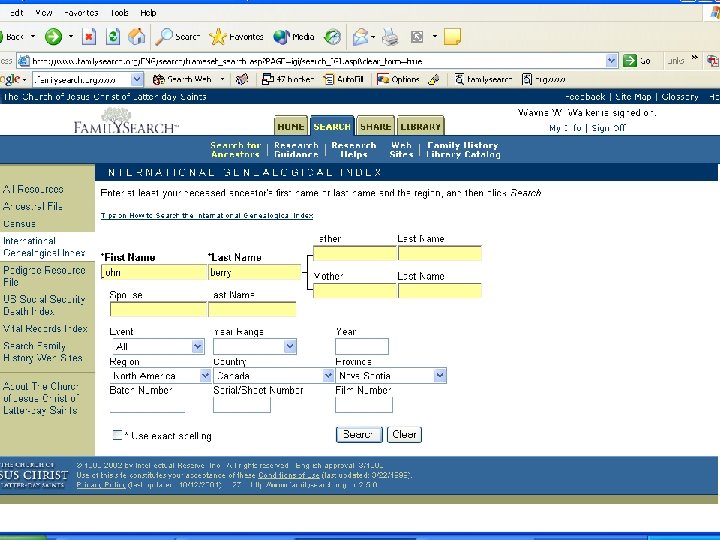The image size is (720, 540).
Task: Open the Province dropdown showing Nova Scotia
Action: pyautogui.click(x=439, y=376)
